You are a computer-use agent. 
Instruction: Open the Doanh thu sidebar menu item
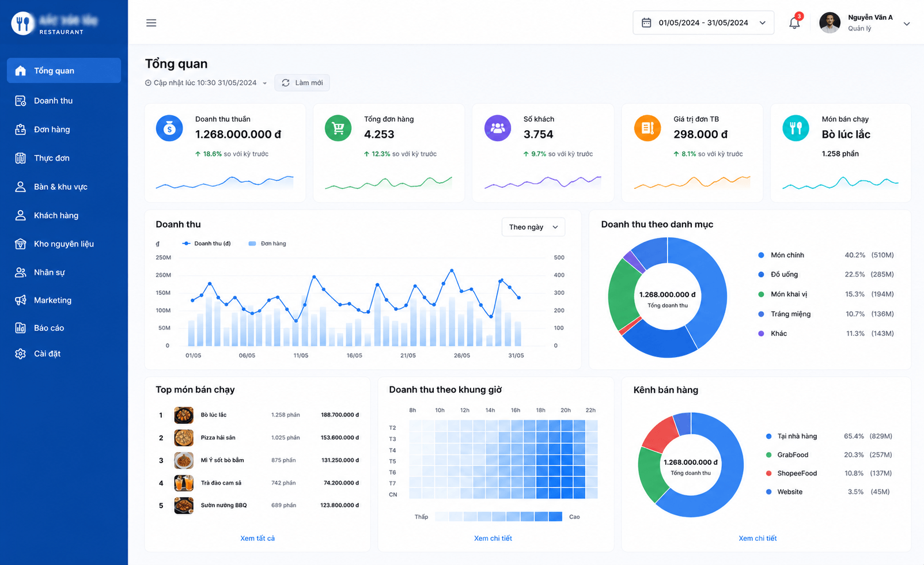point(64,101)
